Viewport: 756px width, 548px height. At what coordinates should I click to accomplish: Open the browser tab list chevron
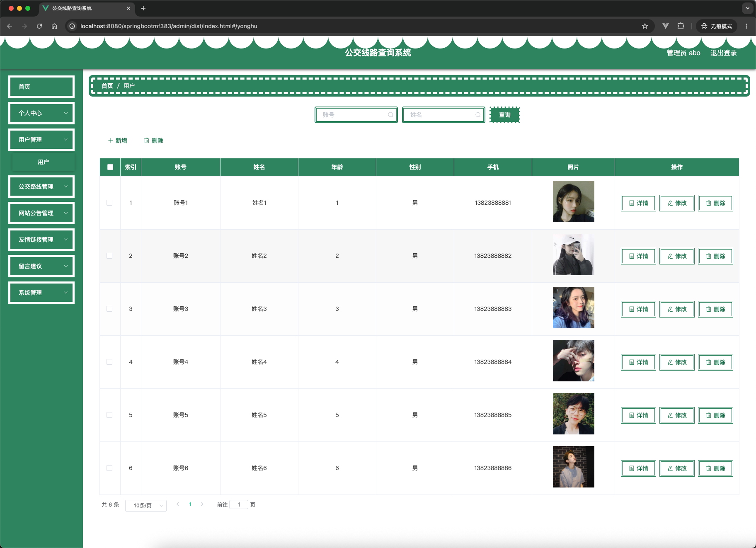tap(747, 8)
